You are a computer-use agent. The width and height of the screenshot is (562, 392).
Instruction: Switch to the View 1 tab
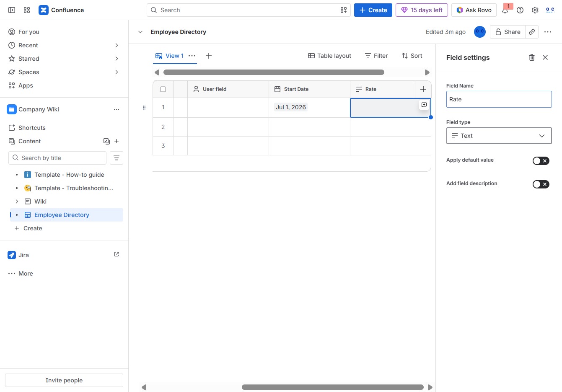[x=170, y=56]
